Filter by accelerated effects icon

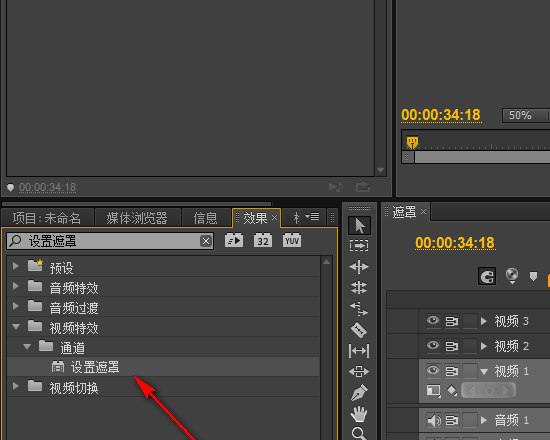(234, 241)
